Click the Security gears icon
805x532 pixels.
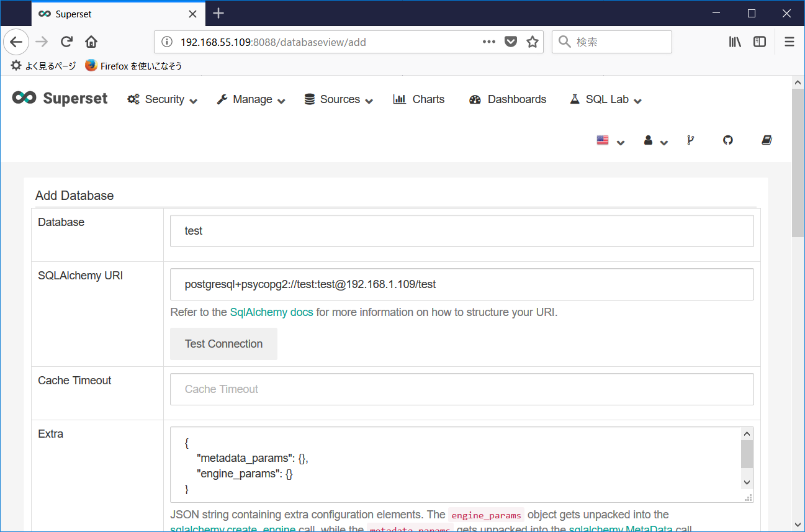pyautogui.click(x=132, y=99)
